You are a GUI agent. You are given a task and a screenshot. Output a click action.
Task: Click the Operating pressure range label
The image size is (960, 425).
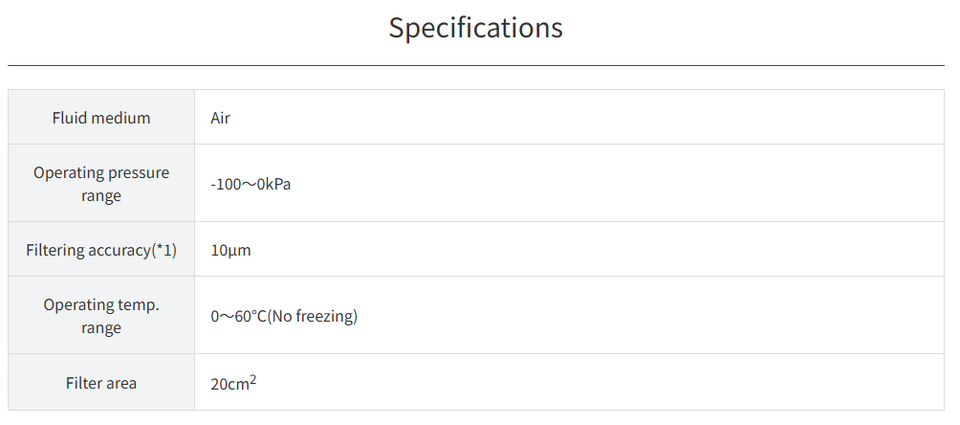101,184
